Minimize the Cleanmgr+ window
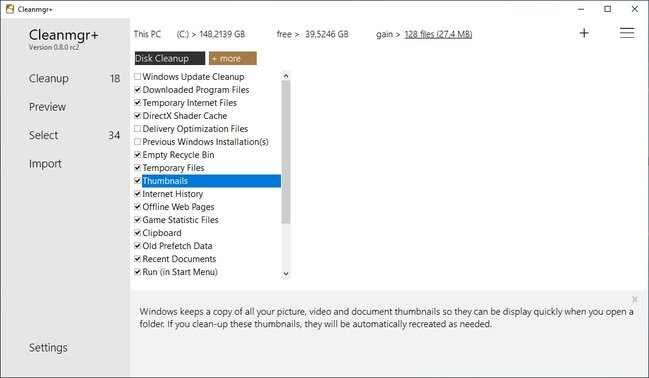 [581, 9]
